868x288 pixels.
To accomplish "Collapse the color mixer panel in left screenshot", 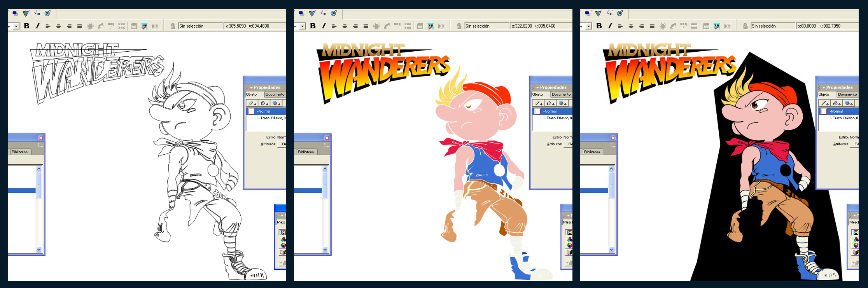I will (x=282, y=215).
